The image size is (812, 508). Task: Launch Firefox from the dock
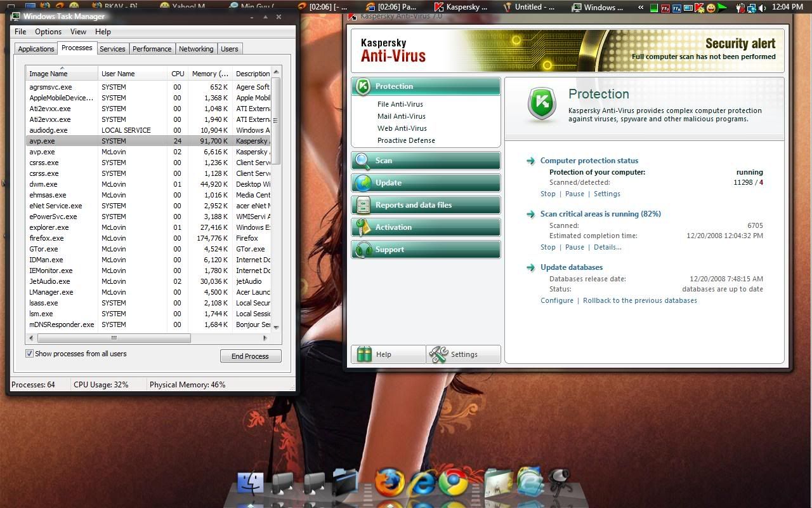[x=390, y=483]
